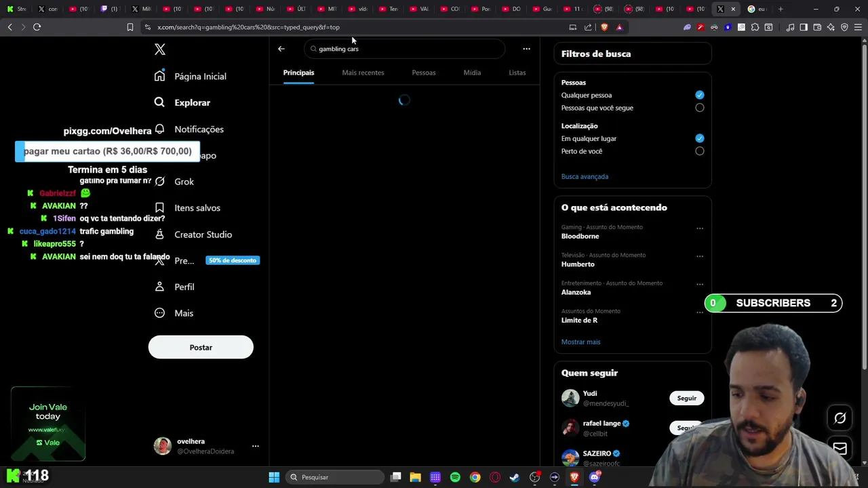Click the taskbar Pesquisar search box
Image resolution: width=868 pixels, height=488 pixels.
334,477
